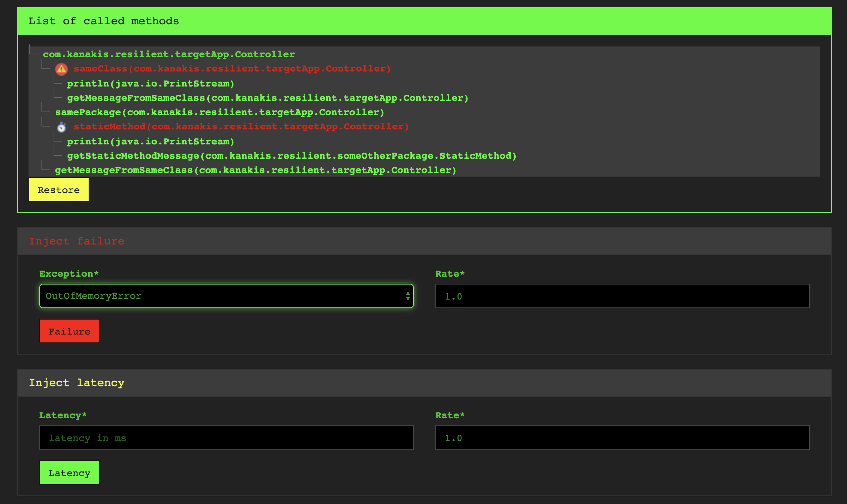Click the failure warning icon beside sameClass
The width and height of the screenshot is (847, 504).
coord(61,69)
